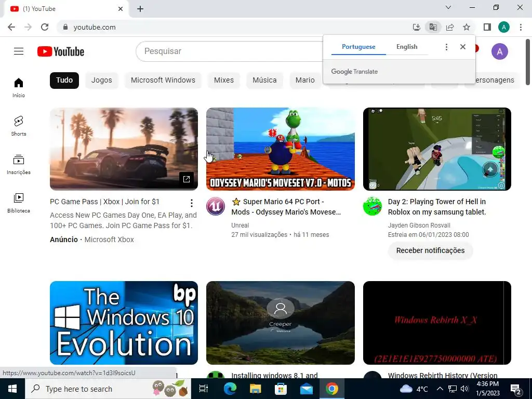Select the Música filter chip
Viewport: 532px width, 399px height.
(264, 81)
